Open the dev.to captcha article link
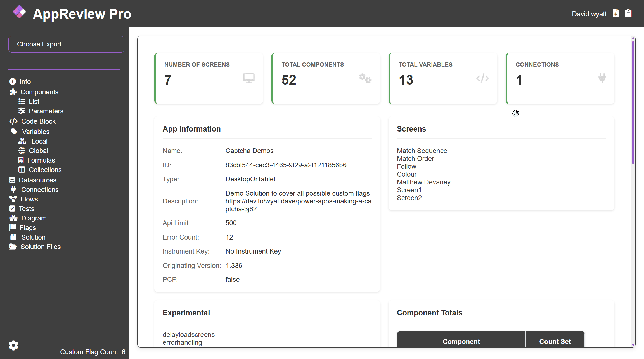 click(x=298, y=201)
